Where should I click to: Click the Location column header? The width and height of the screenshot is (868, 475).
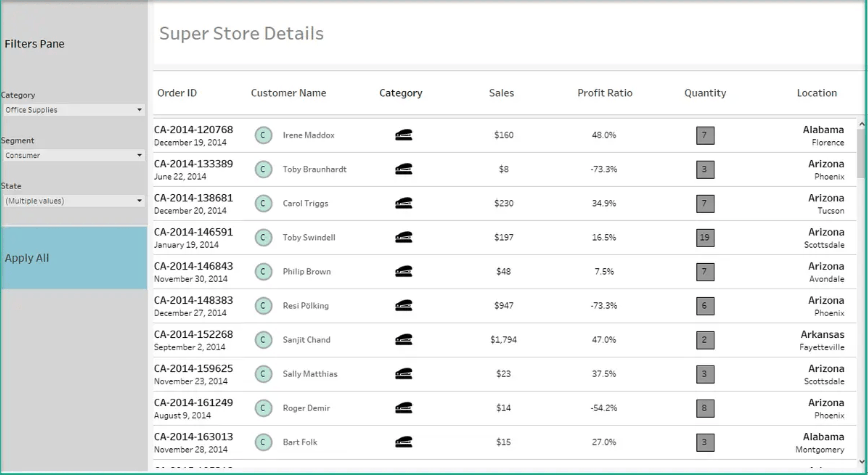(x=817, y=93)
